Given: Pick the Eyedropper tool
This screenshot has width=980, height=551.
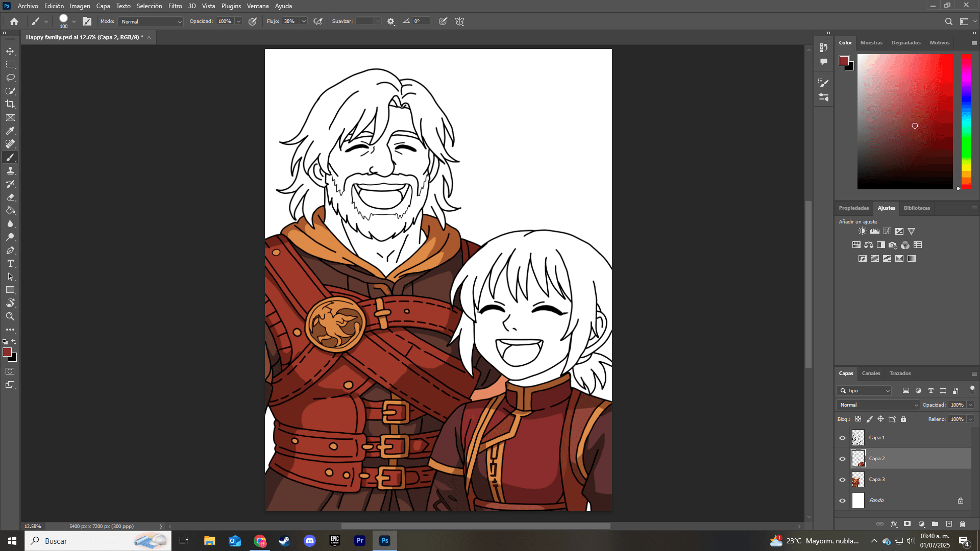Looking at the screenshot, I should click(x=10, y=131).
